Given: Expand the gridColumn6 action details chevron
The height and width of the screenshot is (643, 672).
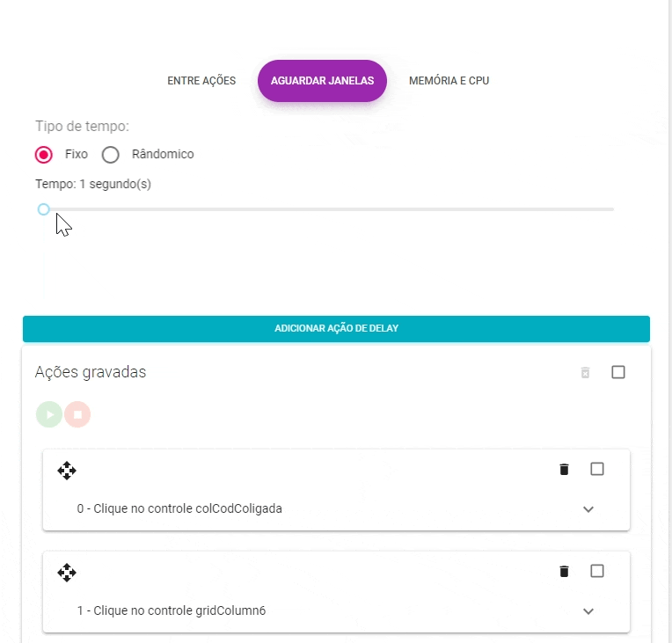Looking at the screenshot, I should [588, 611].
